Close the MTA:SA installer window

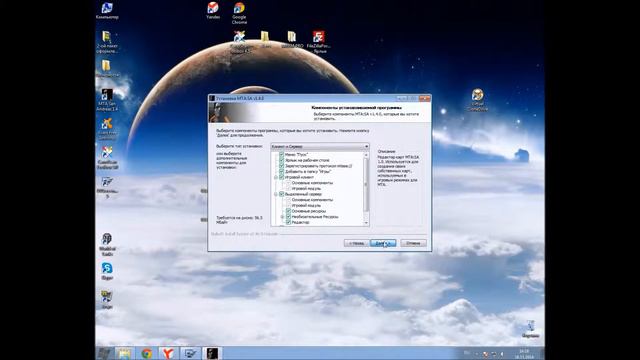(x=424, y=98)
